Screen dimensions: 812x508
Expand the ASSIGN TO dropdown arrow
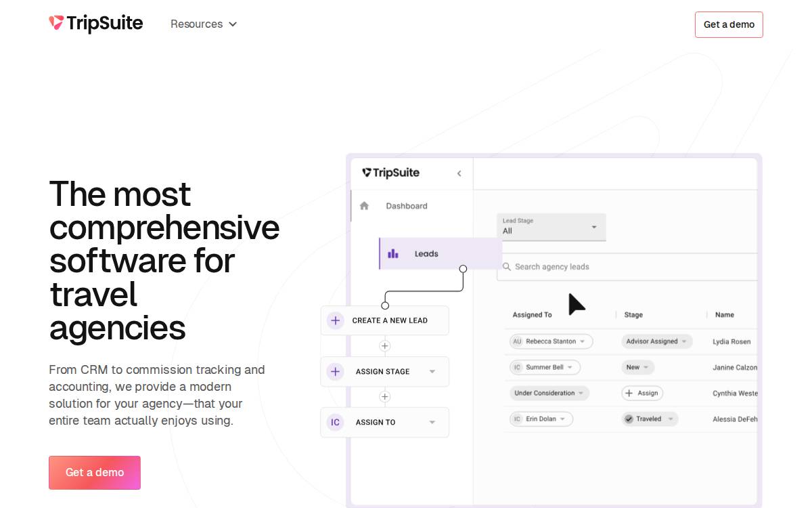click(x=432, y=422)
